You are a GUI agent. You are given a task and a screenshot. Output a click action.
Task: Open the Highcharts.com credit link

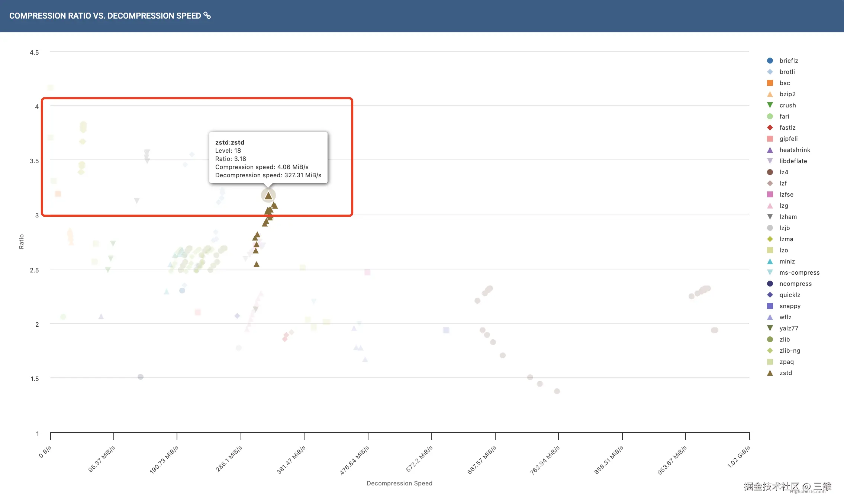(x=808, y=492)
